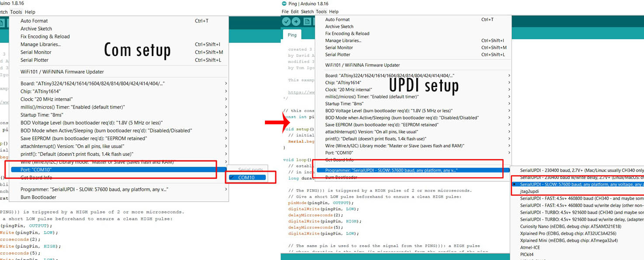Open Sketch menu in Ping window
644x260 pixels.
point(307,11)
